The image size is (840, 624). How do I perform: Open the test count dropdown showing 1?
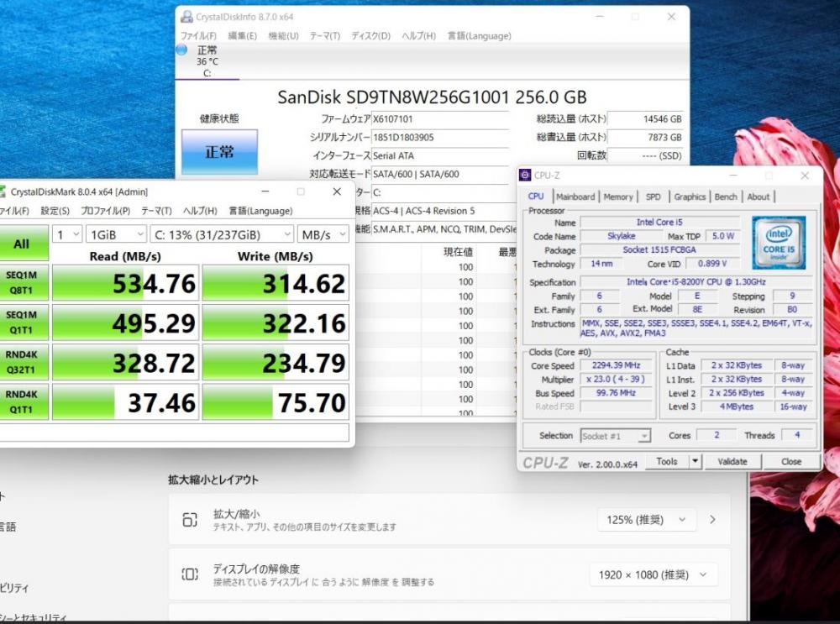(x=67, y=234)
